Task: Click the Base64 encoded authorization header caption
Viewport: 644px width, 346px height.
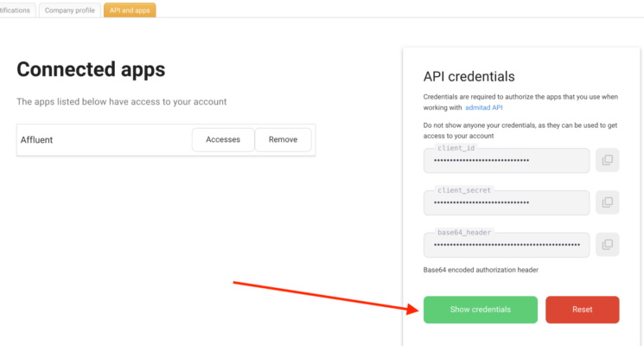Action: [481, 270]
